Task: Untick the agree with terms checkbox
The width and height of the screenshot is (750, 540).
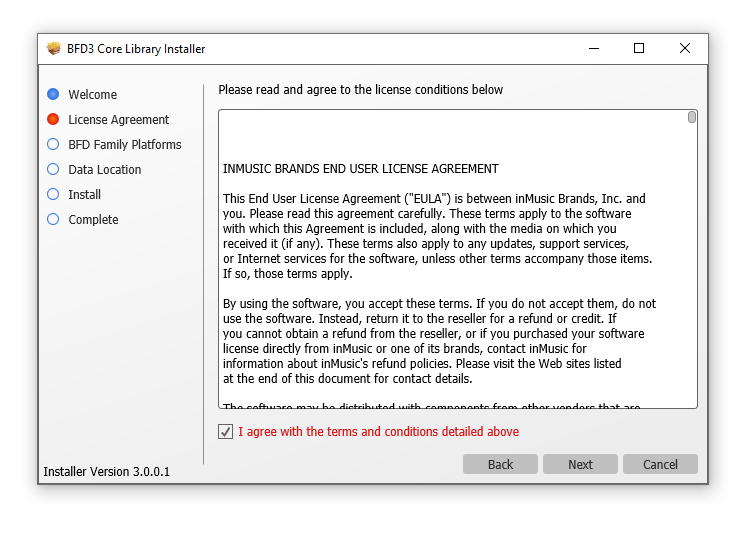Action: pyautogui.click(x=225, y=432)
